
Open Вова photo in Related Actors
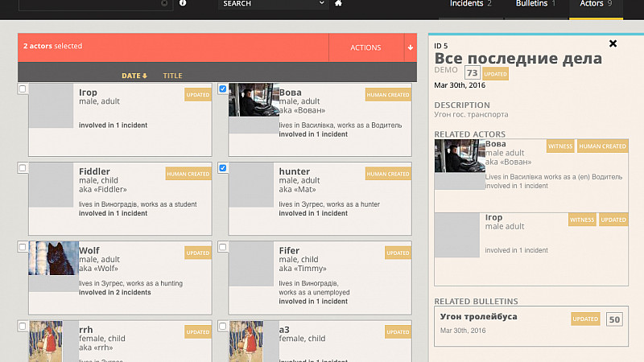460,155
